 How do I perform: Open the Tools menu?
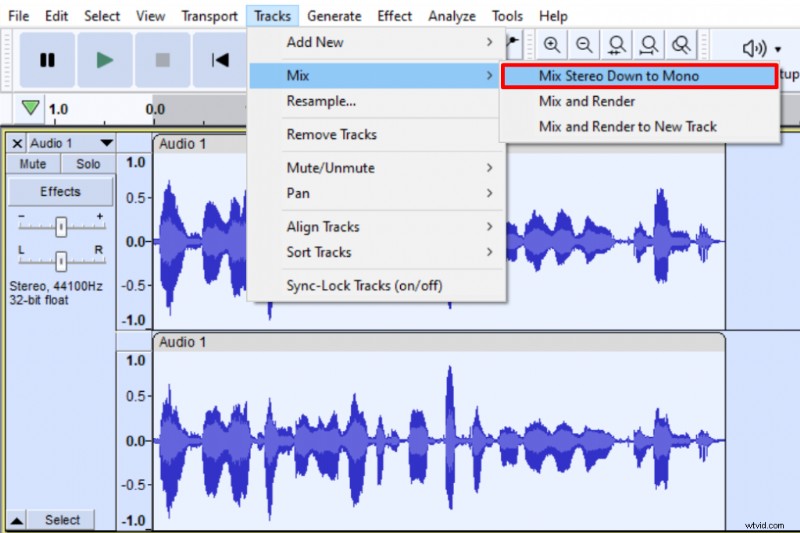pos(507,16)
